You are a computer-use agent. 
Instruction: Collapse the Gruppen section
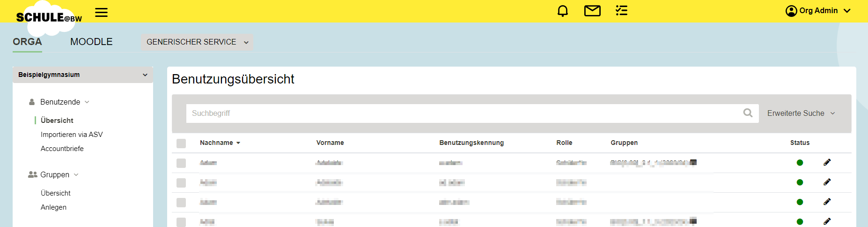(76, 175)
